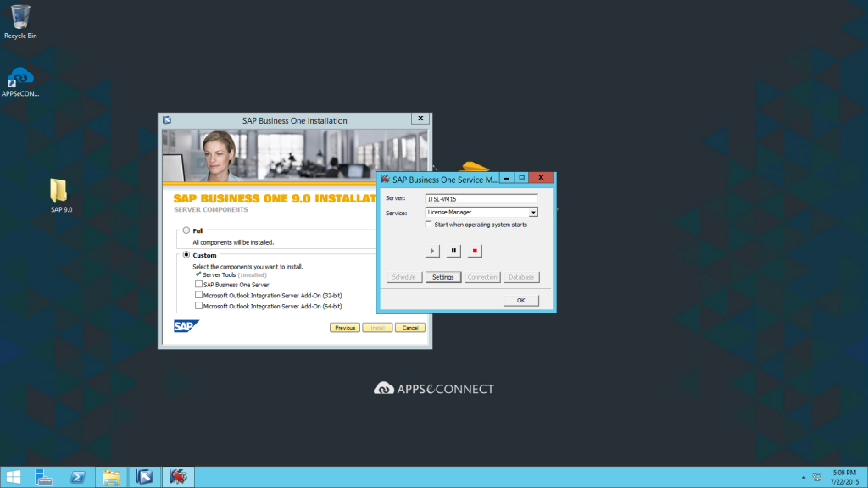Open the Recycle Bin desktop icon

pos(20,22)
